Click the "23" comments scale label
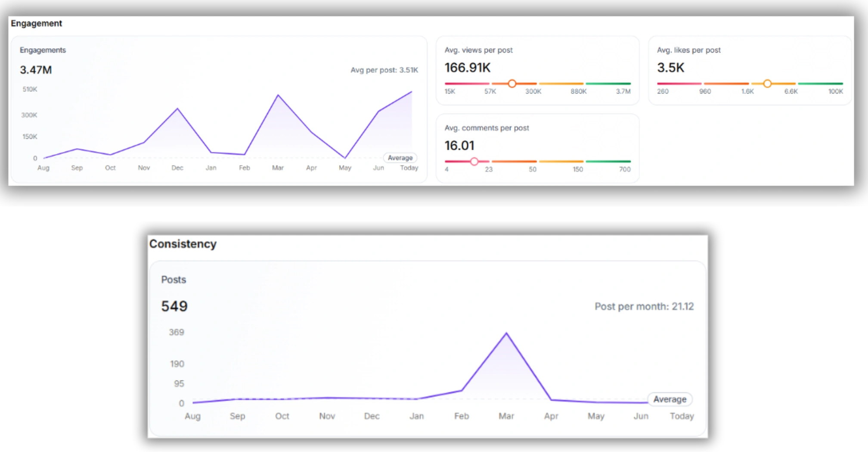This screenshot has height=452, width=868. click(x=489, y=169)
